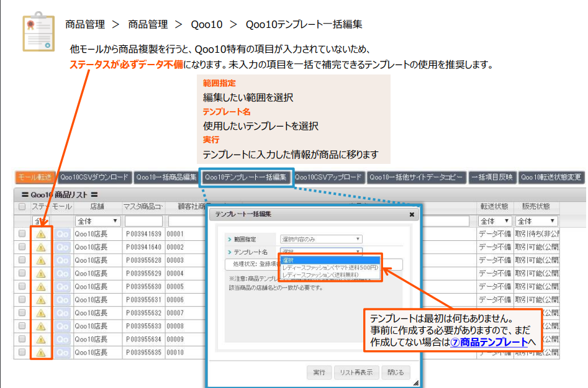Tick the checkbox for product P003941640
The width and height of the screenshot is (588, 388).
[22, 246]
